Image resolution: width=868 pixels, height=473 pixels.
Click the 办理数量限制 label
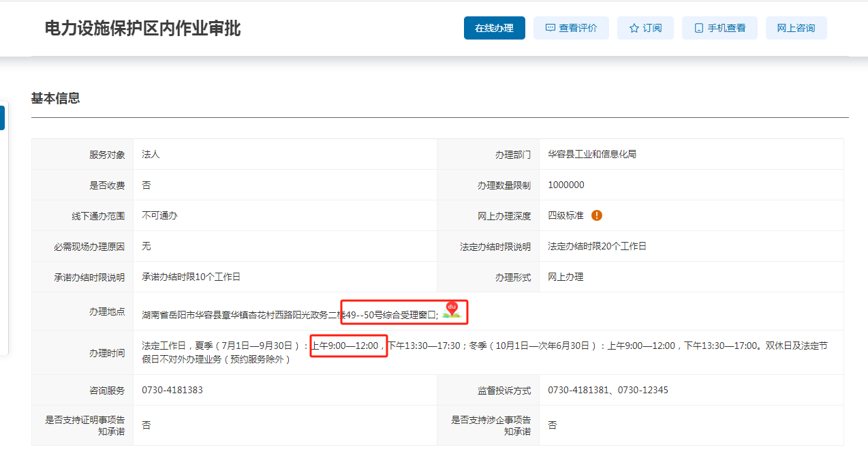[x=503, y=185]
